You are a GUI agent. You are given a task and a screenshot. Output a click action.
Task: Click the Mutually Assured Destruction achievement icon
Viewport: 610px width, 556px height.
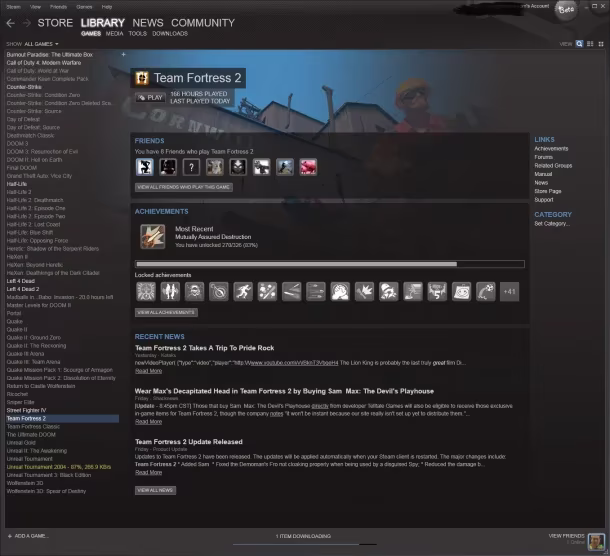click(x=152, y=237)
